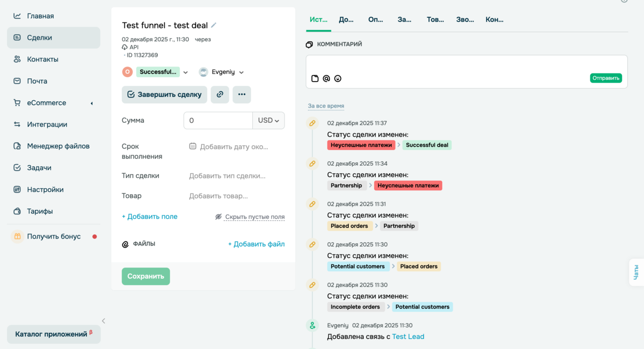Open the three-dots more actions menu
This screenshot has width=644, height=349.
coord(241,94)
